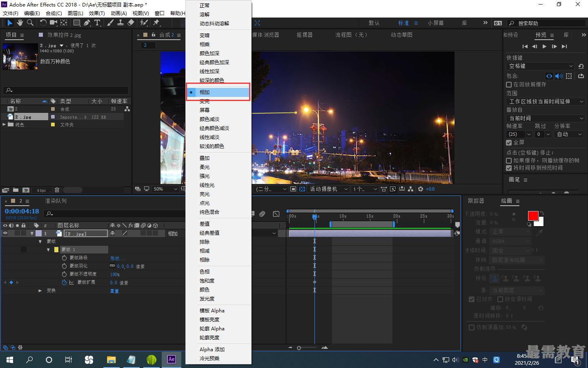Collapse layer 1 properties triangle
Screen dimensions: 588x368
point(32,233)
